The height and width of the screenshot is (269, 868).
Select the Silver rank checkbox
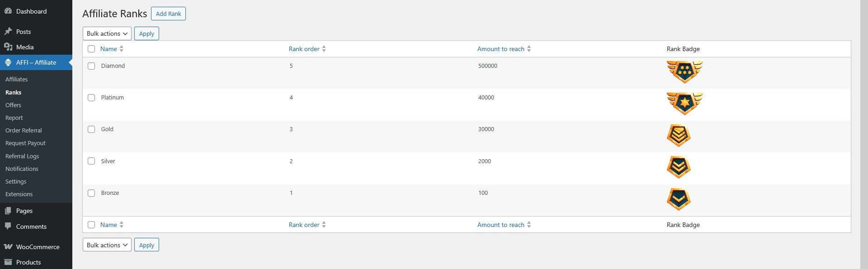tap(91, 161)
